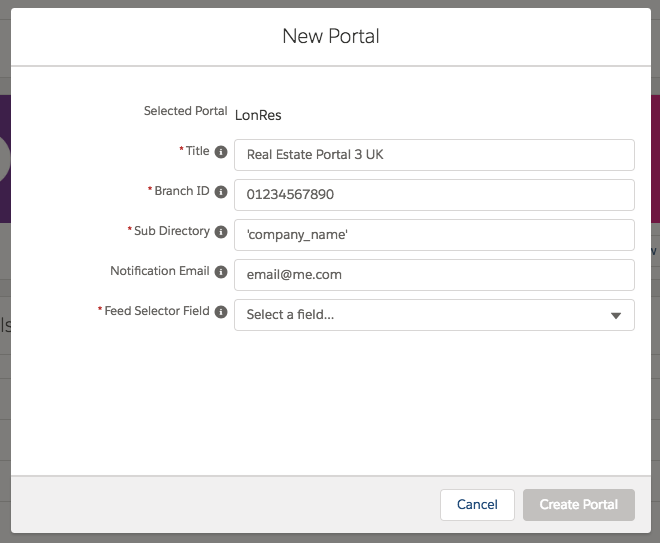
Task: Click the Create Portal button
Action: tap(579, 505)
